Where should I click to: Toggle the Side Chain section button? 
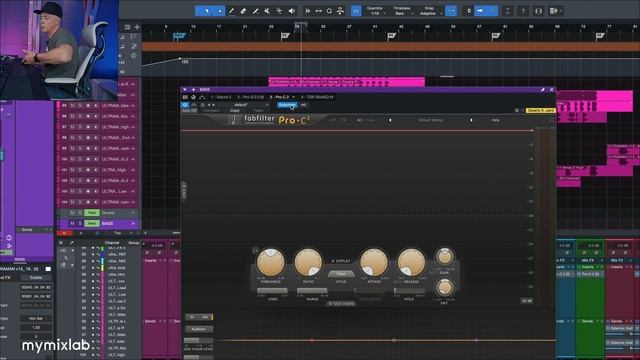point(341,304)
